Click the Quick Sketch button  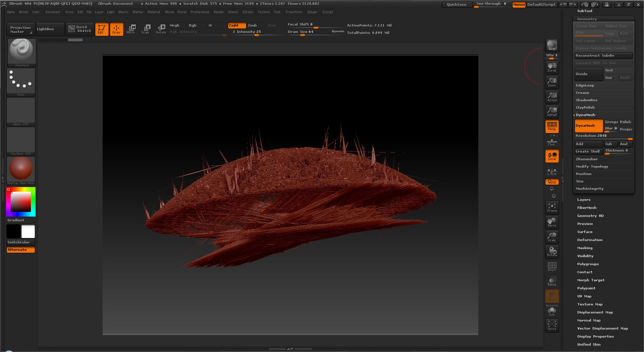point(80,29)
